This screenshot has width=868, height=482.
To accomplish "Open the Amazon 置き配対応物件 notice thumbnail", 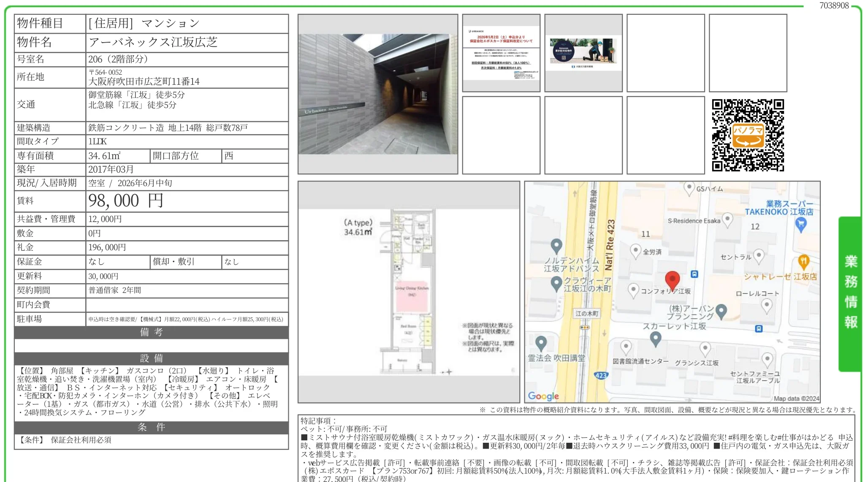I will pos(583,53).
